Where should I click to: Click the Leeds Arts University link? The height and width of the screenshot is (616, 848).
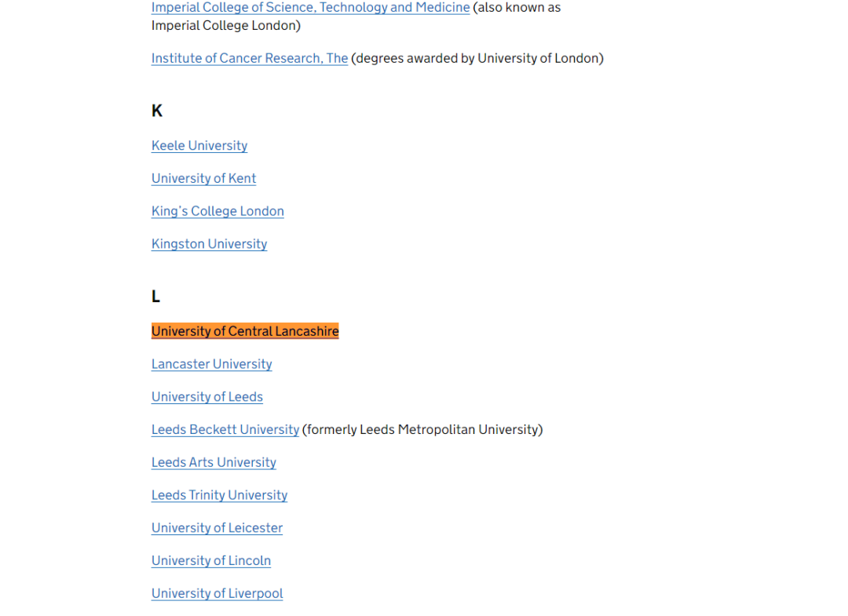click(214, 463)
